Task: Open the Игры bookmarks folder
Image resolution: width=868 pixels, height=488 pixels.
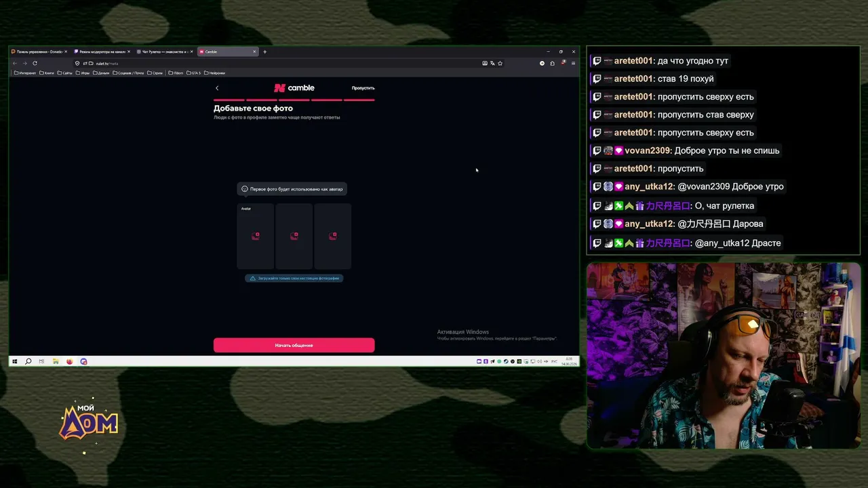Action: [83, 73]
